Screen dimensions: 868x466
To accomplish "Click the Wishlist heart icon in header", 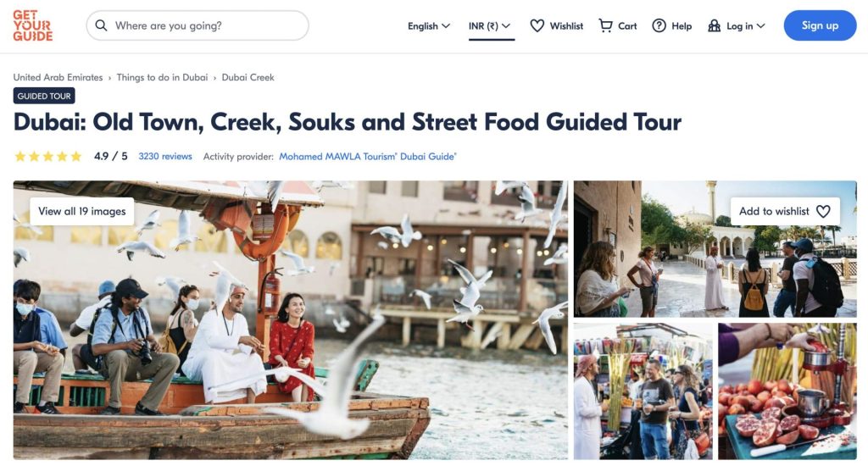I will [537, 25].
